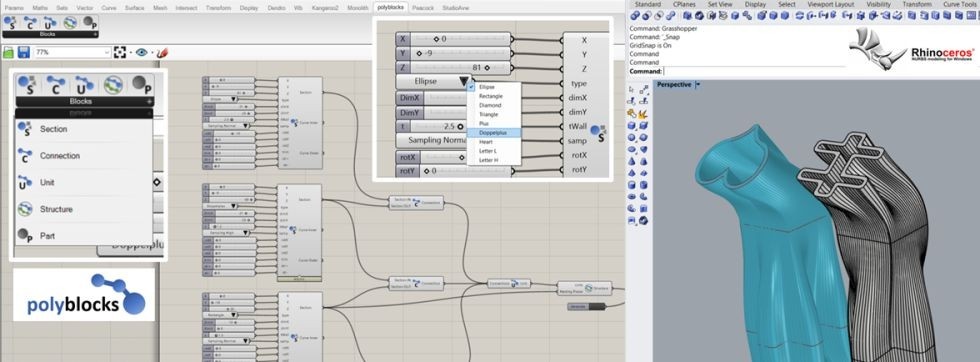Select Letter L in the shape list
This screenshot has height=362, width=980.
point(494,151)
